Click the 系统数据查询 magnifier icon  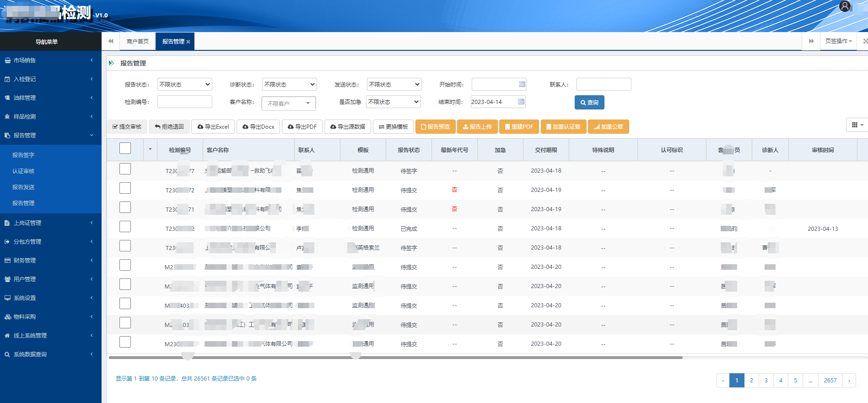[7, 354]
